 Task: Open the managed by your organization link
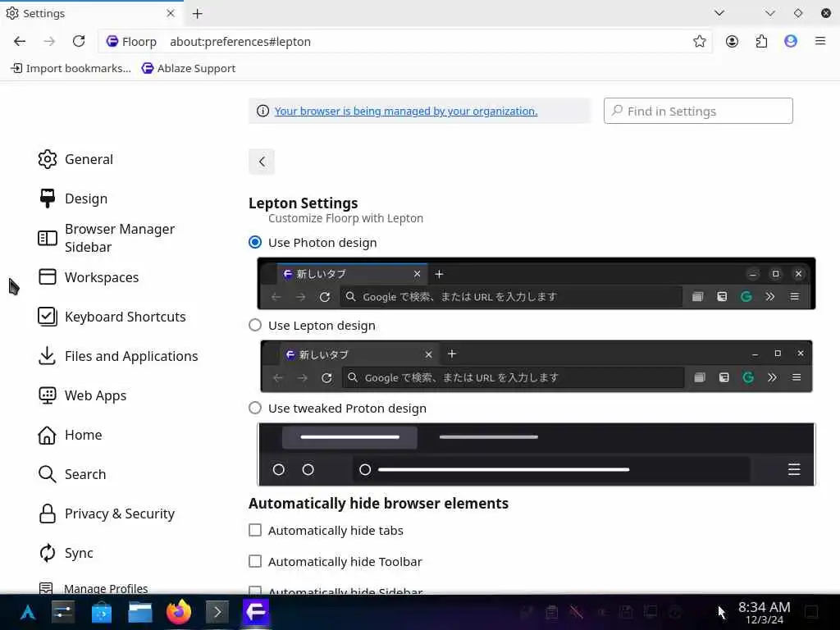[x=405, y=111]
